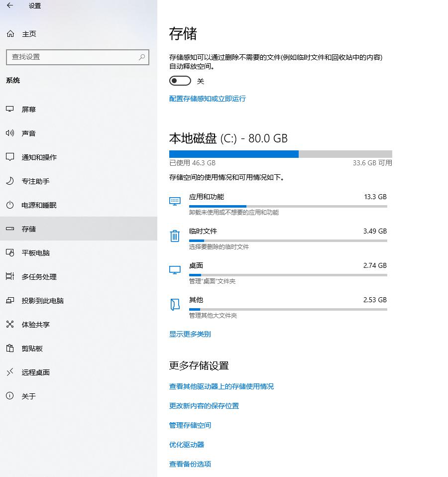This screenshot has height=477, width=448.
Task: Enable the 存储感知 storage sense toggle
Action: click(x=180, y=80)
